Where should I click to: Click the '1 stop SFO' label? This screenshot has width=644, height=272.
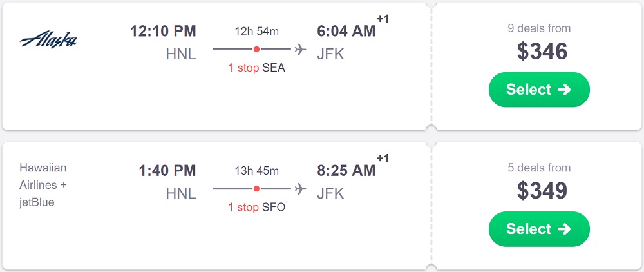click(256, 207)
